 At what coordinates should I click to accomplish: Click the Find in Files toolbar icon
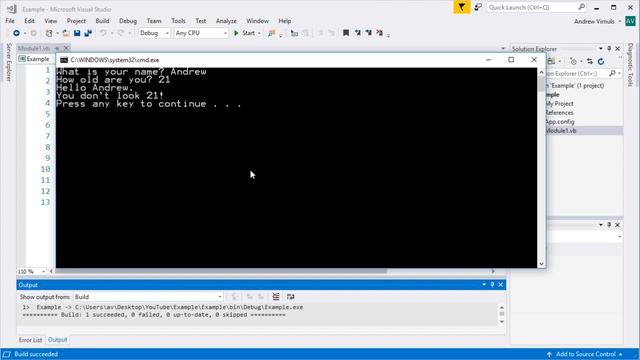pos(271,33)
